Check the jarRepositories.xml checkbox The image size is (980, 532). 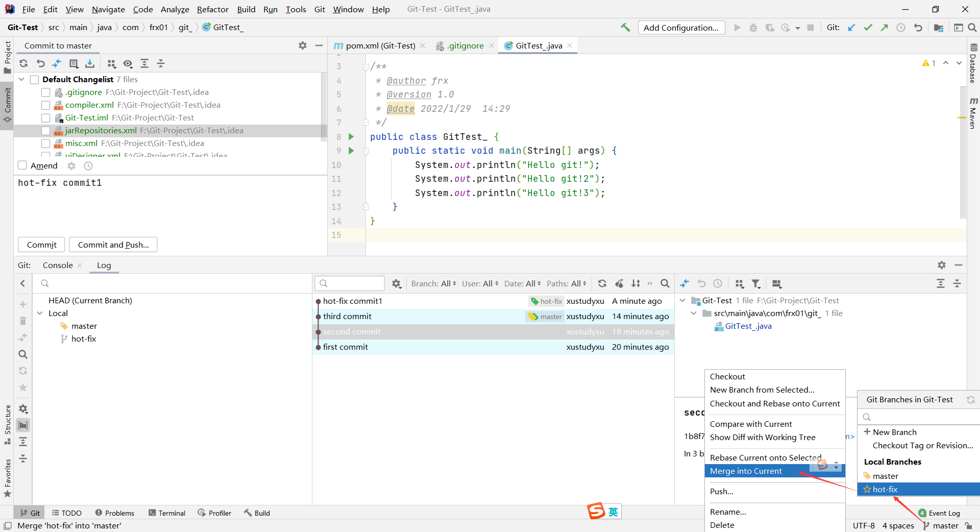45,131
